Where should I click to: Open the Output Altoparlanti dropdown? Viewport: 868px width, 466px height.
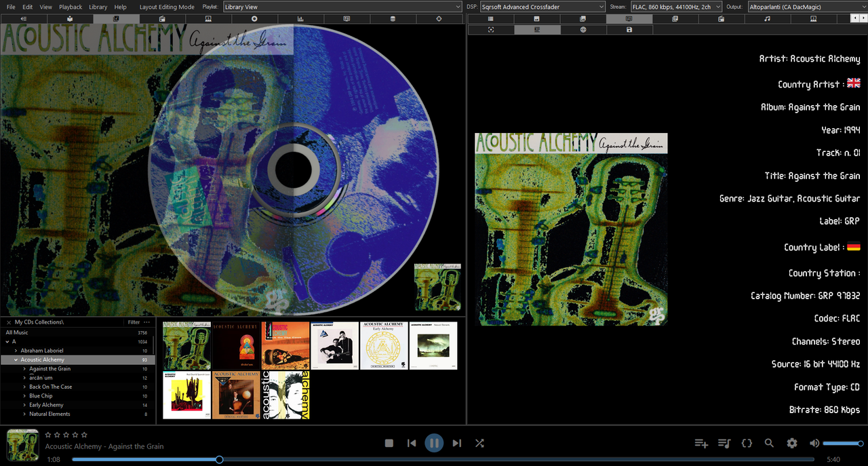pyautogui.click(x=808, y=7)
